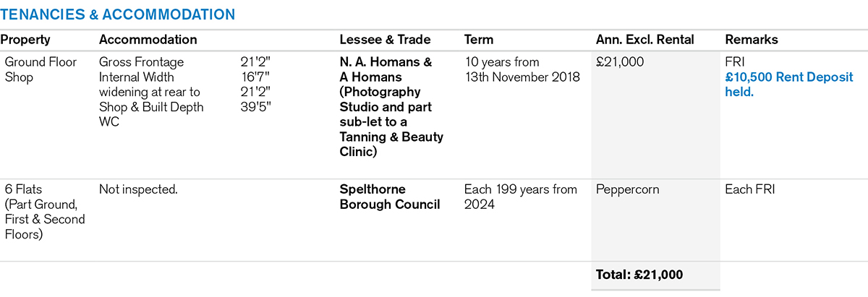Select the Peppercorn rental cell

click(629, 190)
